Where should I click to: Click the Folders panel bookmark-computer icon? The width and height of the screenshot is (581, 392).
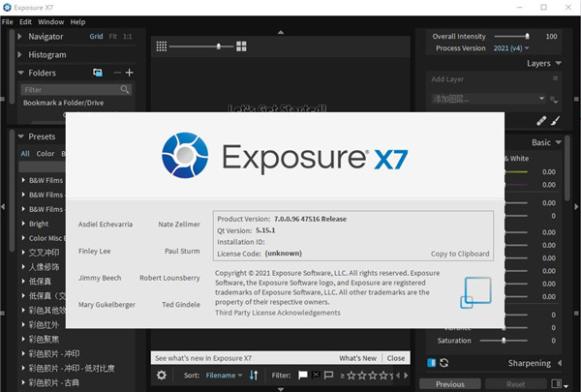click(98, 73)
